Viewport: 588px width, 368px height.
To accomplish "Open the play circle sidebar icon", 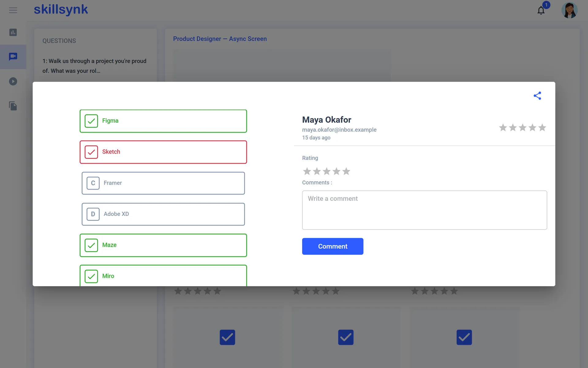I will 13,81.
